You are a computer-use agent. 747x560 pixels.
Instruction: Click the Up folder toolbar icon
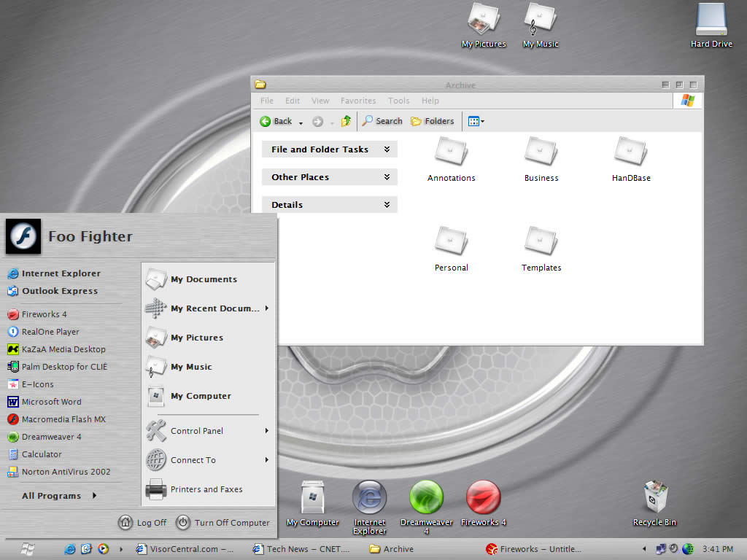click(x=347, y=121)
